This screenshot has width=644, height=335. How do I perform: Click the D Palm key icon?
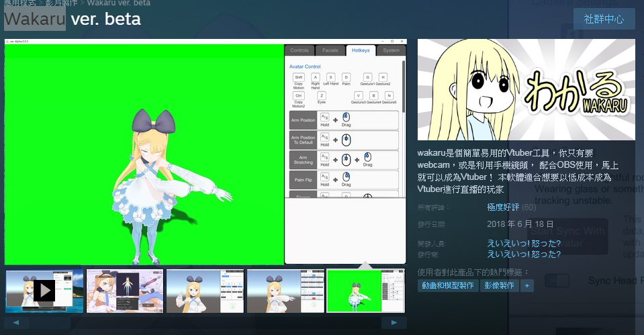347,77
